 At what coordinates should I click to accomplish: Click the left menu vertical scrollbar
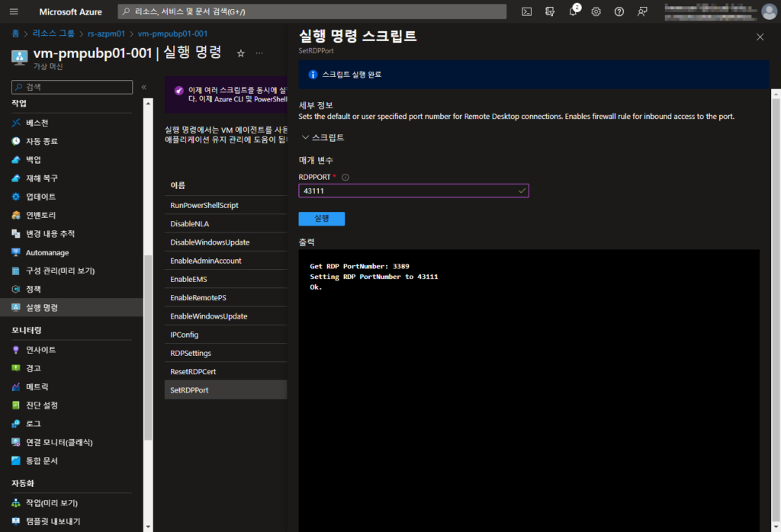[x=148, y=348]
